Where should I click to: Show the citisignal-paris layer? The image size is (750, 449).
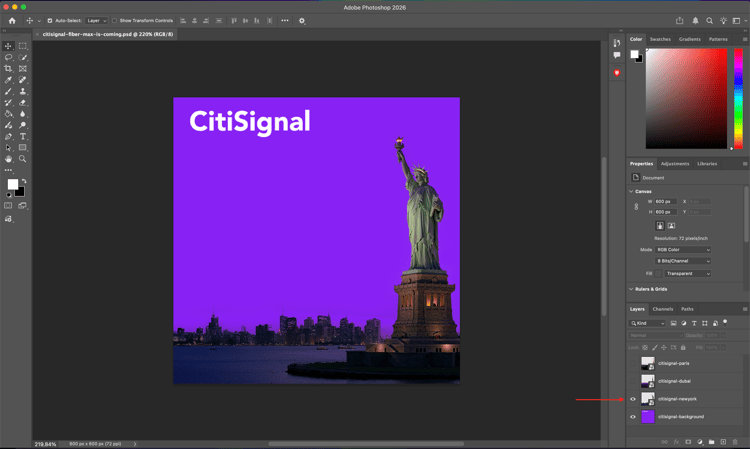coord(633,363)
